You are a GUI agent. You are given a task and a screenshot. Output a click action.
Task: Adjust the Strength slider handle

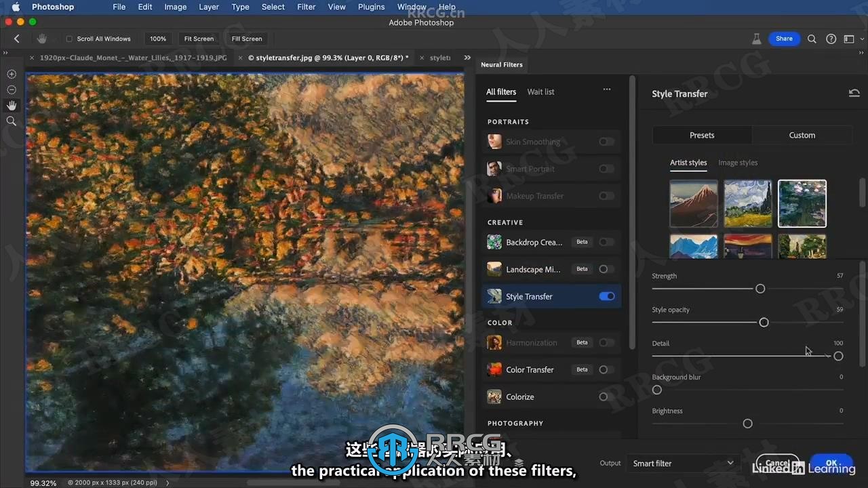(760, 289)
